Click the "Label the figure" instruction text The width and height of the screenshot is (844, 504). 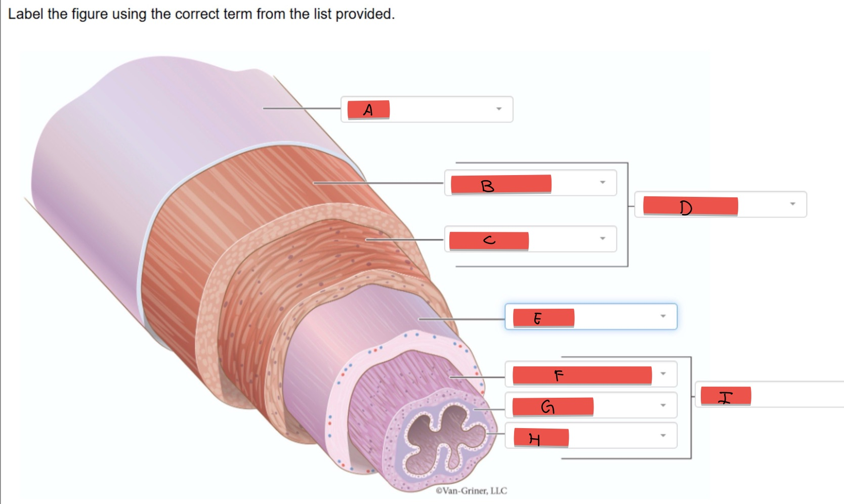pos(201,14)
